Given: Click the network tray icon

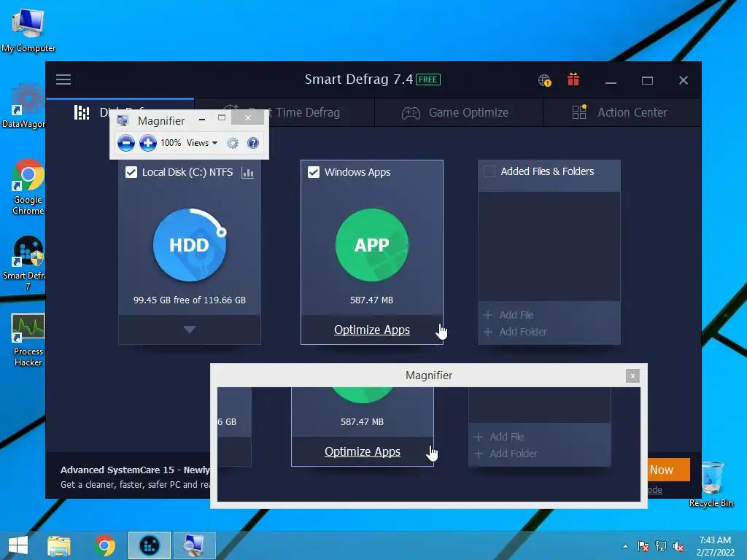Looking at the screenshot, I should (x=661, y=546).
